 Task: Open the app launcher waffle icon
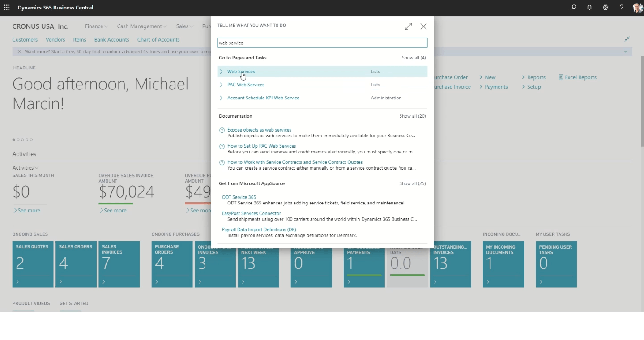point(7,8)
